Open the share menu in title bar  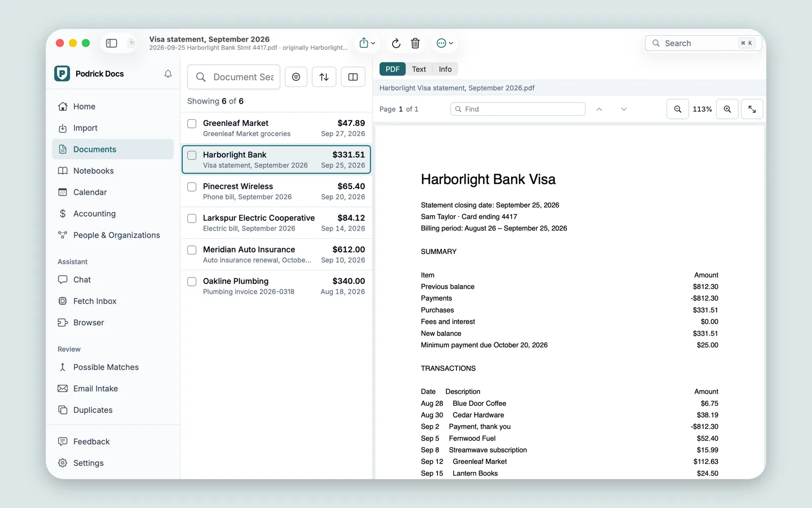click(367, 43)
